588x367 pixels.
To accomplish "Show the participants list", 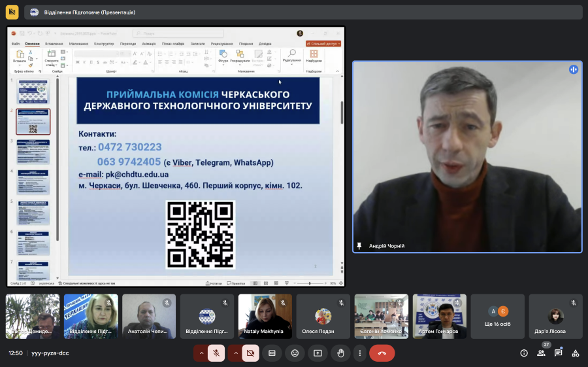I will coord(541,353).
